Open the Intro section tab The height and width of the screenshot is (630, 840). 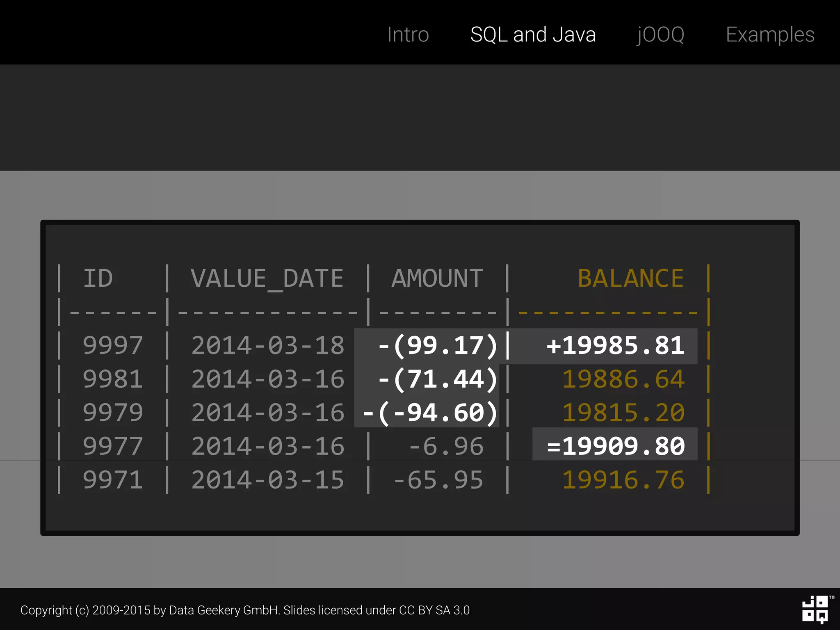[408, 34]
